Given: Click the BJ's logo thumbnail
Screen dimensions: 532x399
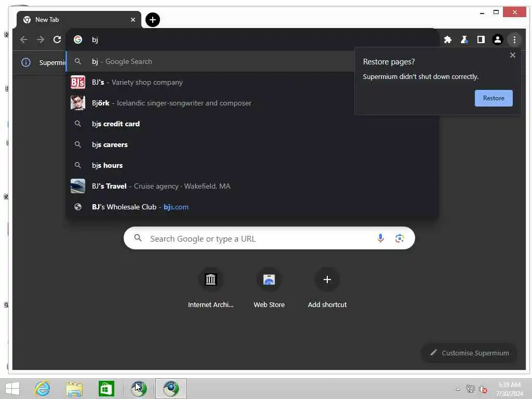Looking at the screenshot, I should (78, 83).
